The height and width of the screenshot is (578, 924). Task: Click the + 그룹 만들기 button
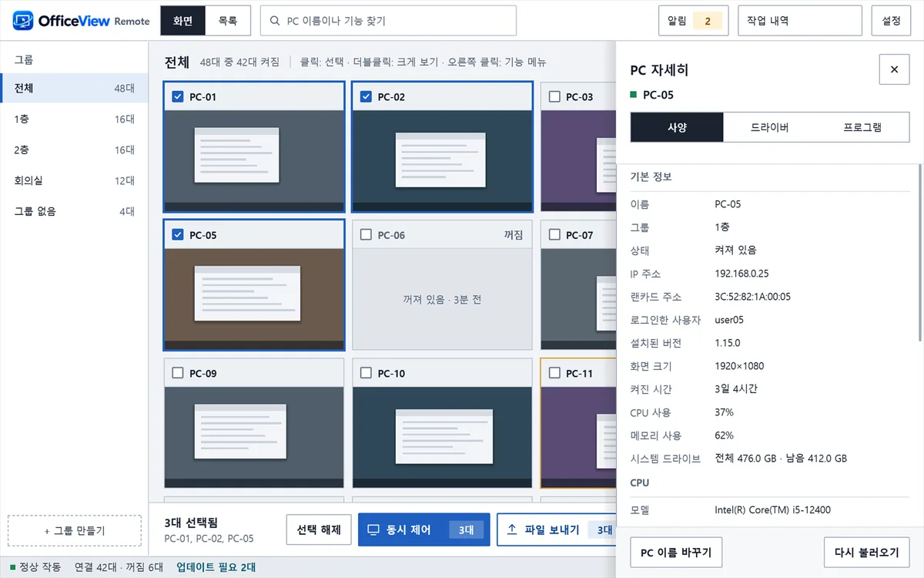[75, 531]
